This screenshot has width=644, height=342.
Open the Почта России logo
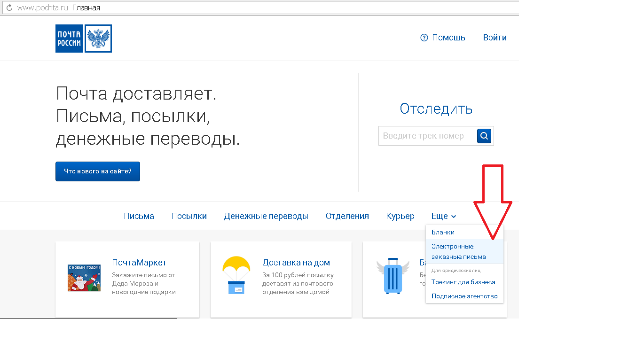pyautogui.click(x=84, y=39)
